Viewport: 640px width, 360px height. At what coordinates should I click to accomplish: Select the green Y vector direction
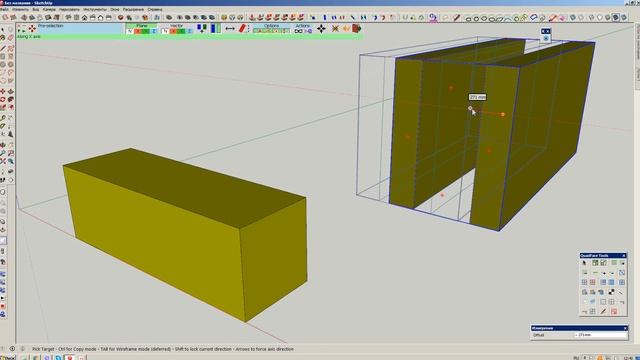[x=181, y=31]
